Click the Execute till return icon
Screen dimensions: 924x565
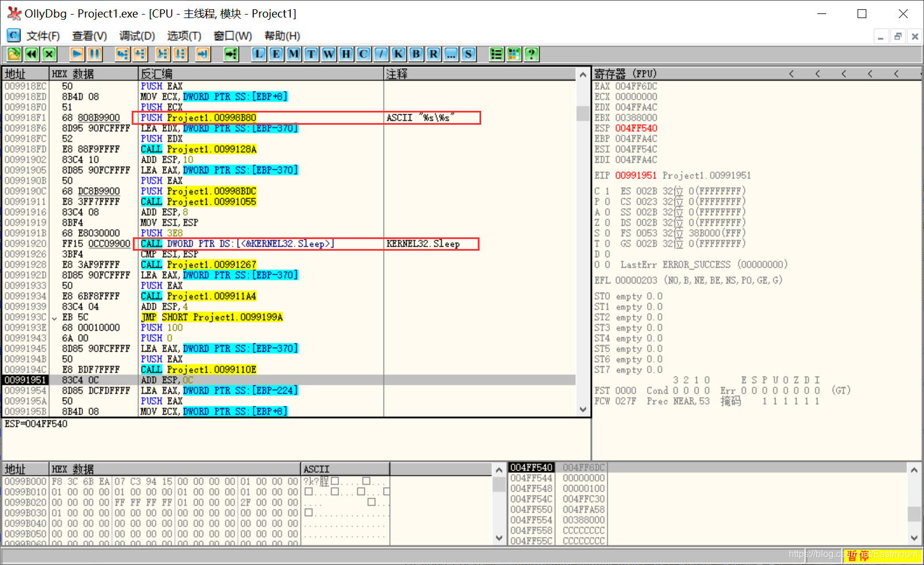(x=202, y=54)
